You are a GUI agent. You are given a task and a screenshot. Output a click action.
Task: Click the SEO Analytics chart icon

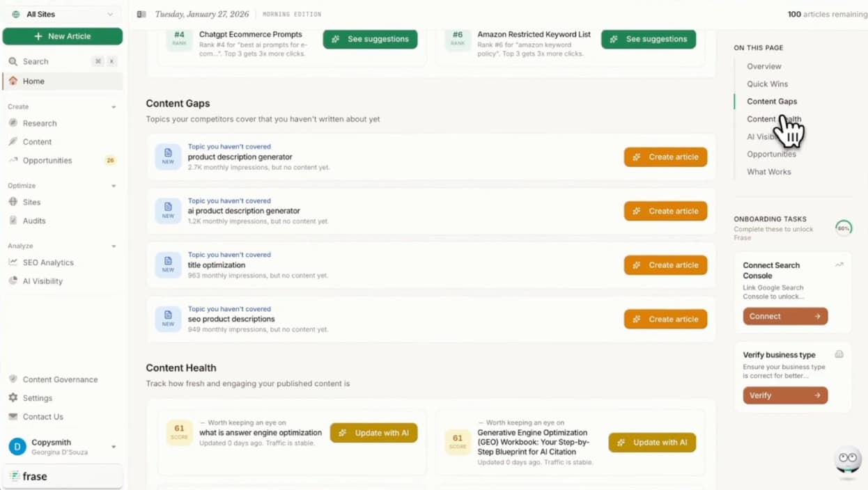tap(13, 262)
